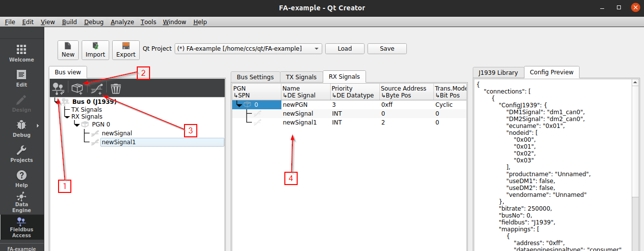The height and width of the screenshot is (251, 644).
Task: Open the Build menu
Action: [69, 22]
